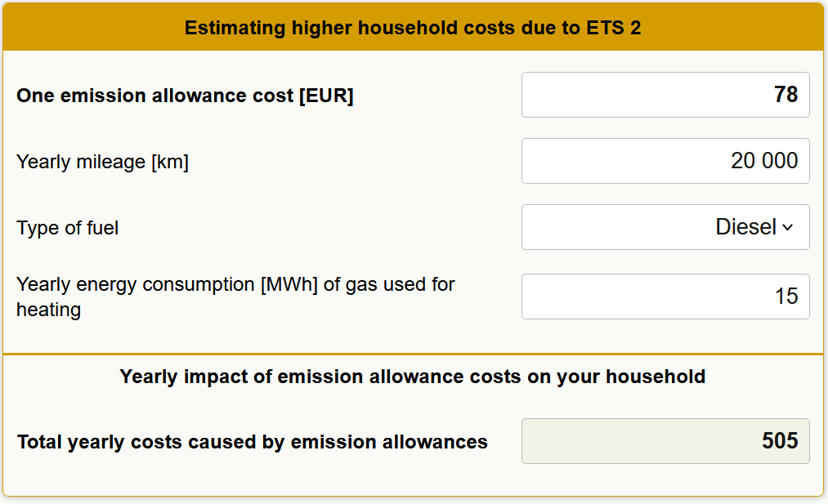Focus the yearly energy consumption field
This screenshot has height=504, width=828.
click(665, 296)
